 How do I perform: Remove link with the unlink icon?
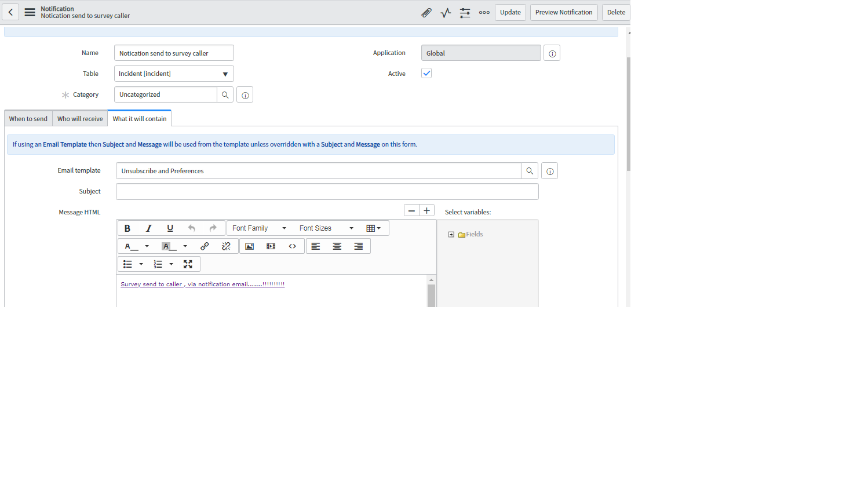click(226, 246)
